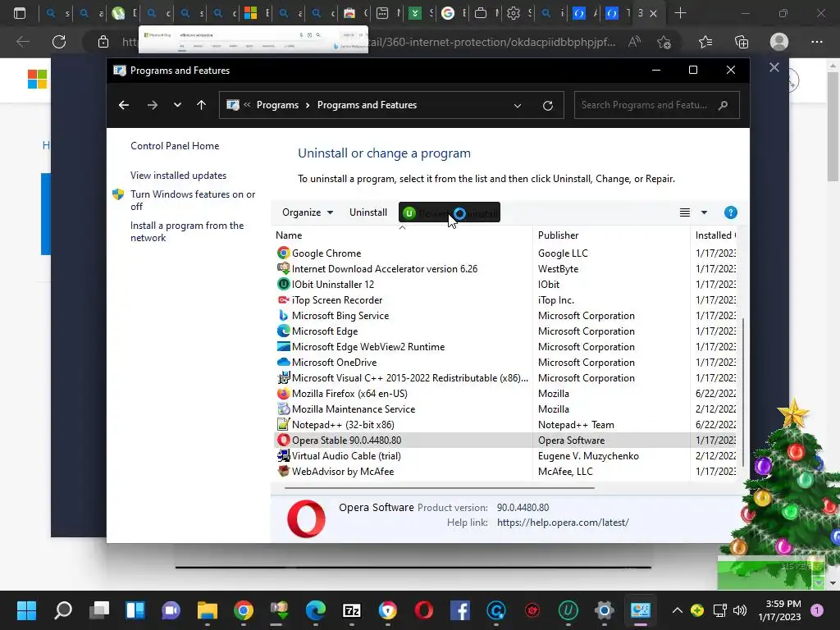Image resolution: width=840 pixels, height=630 pixels.
Task: Click the Read aloud icon in Edge address bar
Action: pyautogui.click(x=634, y=42)
